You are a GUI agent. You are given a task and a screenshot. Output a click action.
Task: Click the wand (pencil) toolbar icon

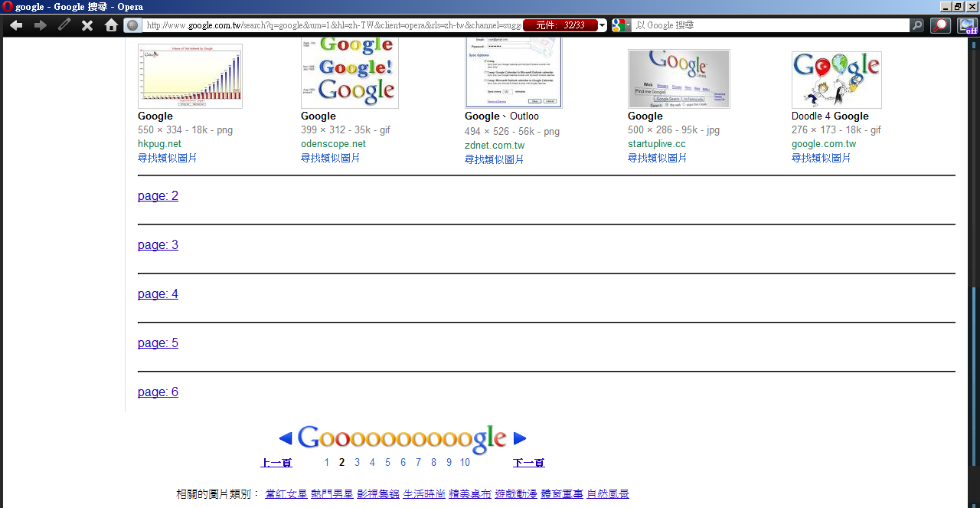(64, 25)
